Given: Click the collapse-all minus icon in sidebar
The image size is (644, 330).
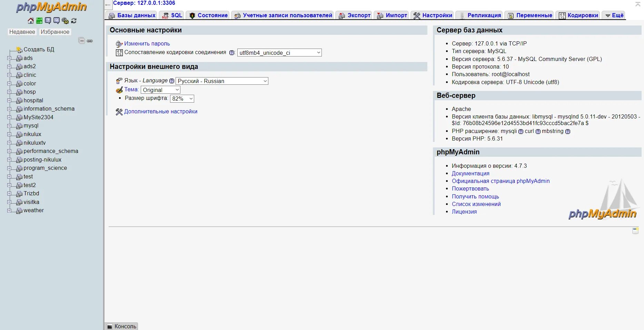Looking at the screenshot, I should point(82,41).
